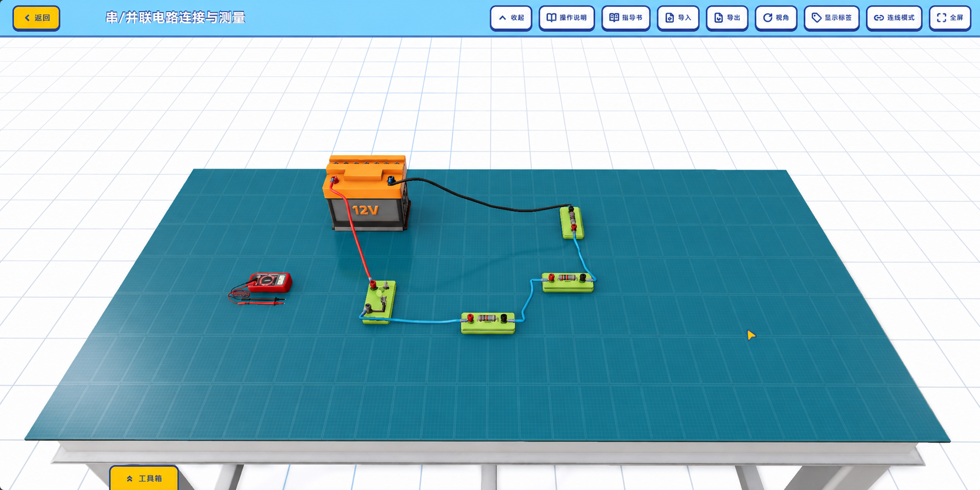Collapse the toolbar with 收起

coord(511,18)
